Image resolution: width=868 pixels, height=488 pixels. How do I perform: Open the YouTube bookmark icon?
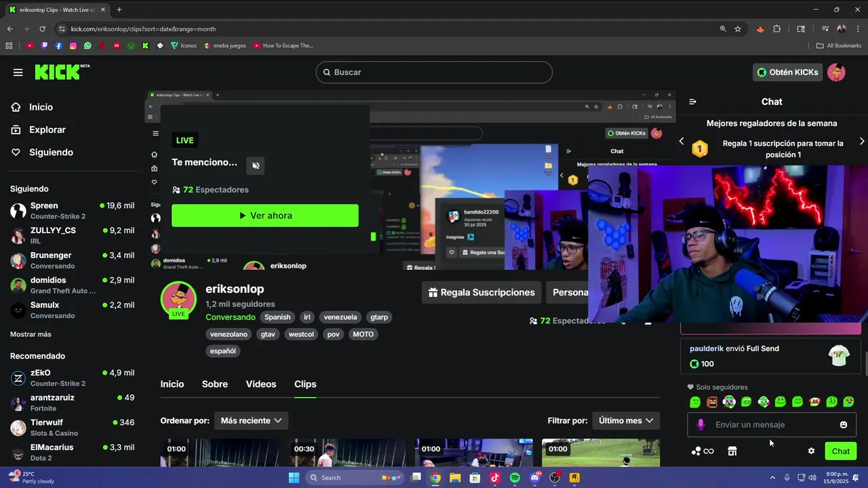pyautogui.click(x=30, y=45)
